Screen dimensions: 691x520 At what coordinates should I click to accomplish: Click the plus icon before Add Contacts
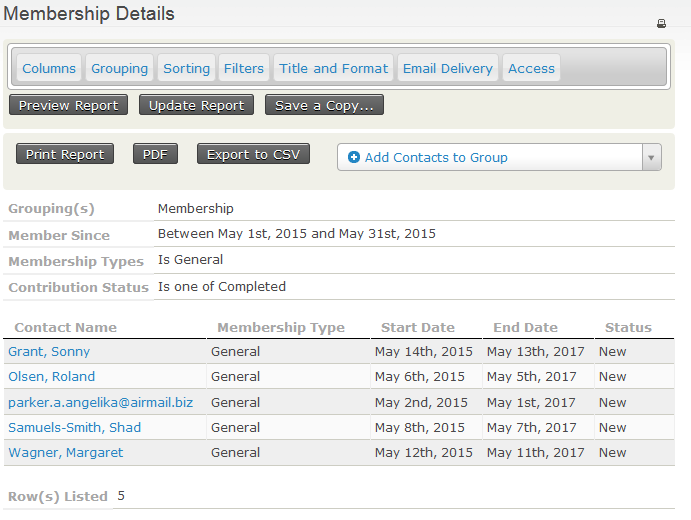click(x=354, y=158)
